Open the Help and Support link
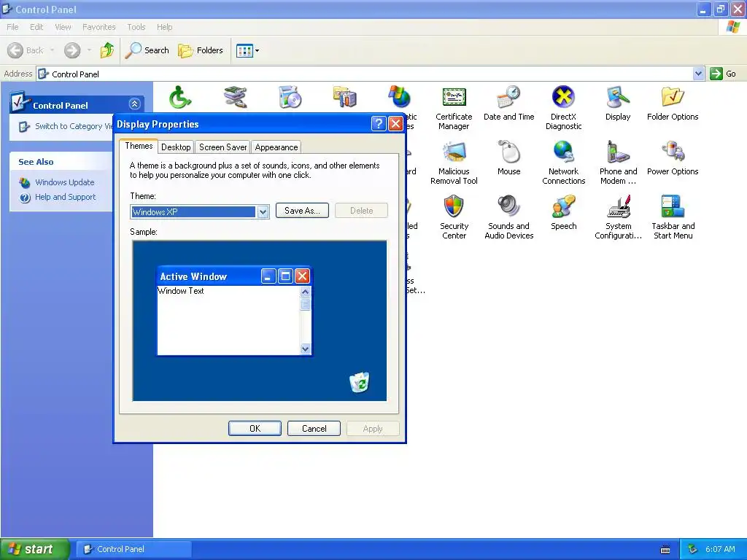This screenshot has height=560, width=747. pos(65,197)
